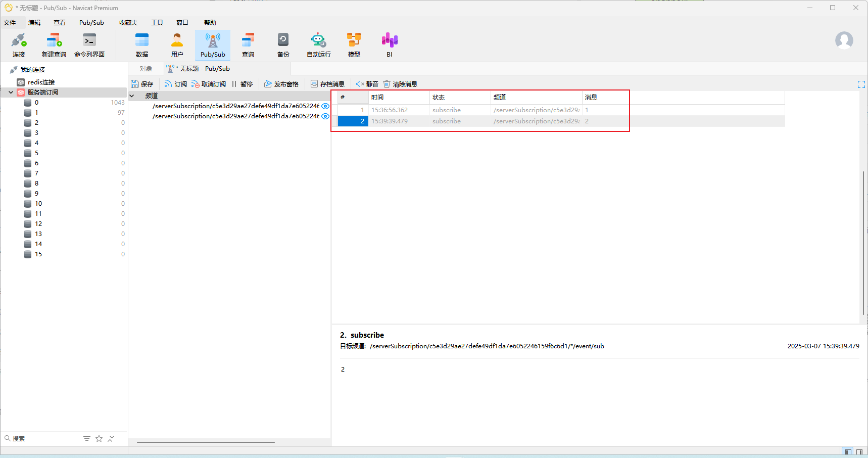Open the 连接 connection tool
Screen dimensions: 868x458
(x=19, y=45)
